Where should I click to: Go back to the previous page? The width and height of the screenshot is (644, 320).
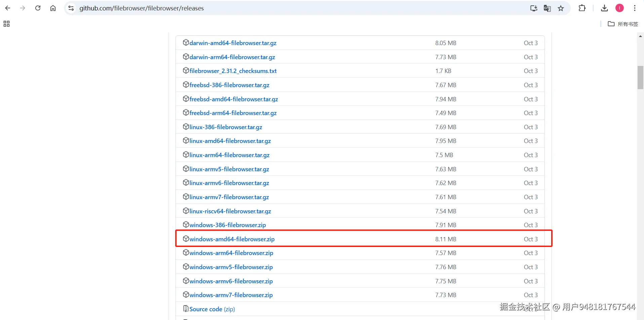8,8
